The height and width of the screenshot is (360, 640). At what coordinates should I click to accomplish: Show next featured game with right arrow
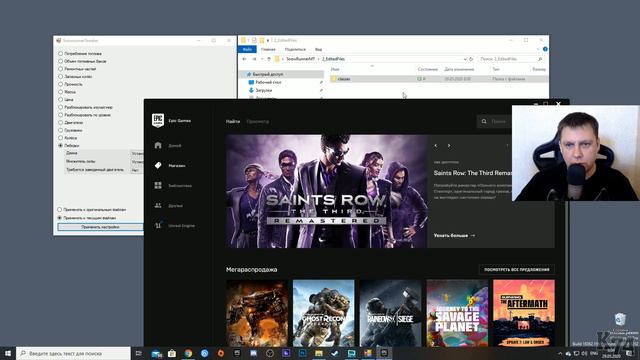pos(449,146)
